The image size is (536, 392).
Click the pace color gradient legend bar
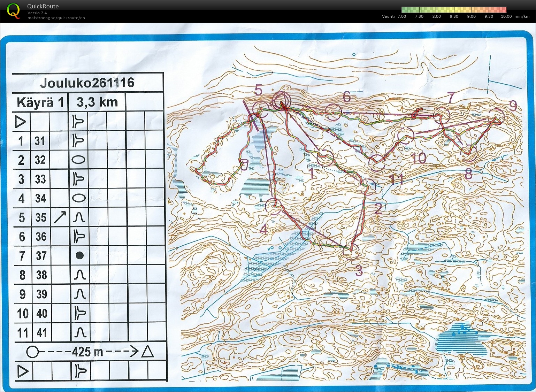[454, 10]
